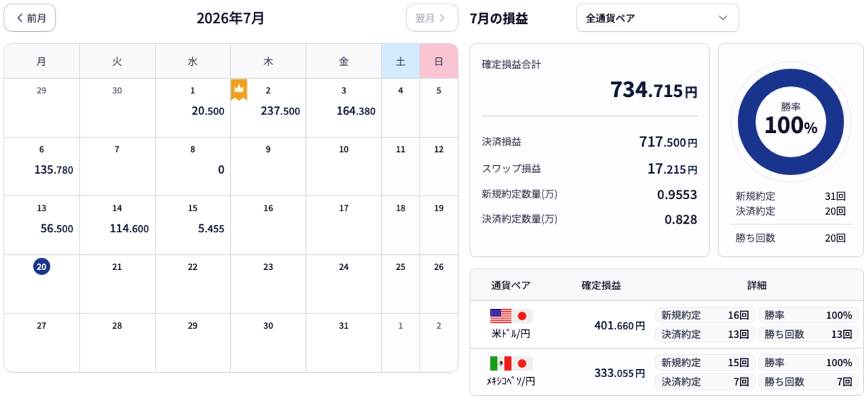
Task: Click the 勝率 100% donut chart
Action: click(x=791, y=121)
